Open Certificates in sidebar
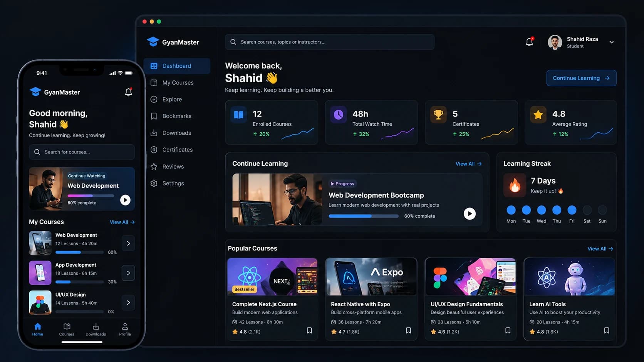Screen dimensions: 644x362 pyautogui.click(x=177, y=150)
